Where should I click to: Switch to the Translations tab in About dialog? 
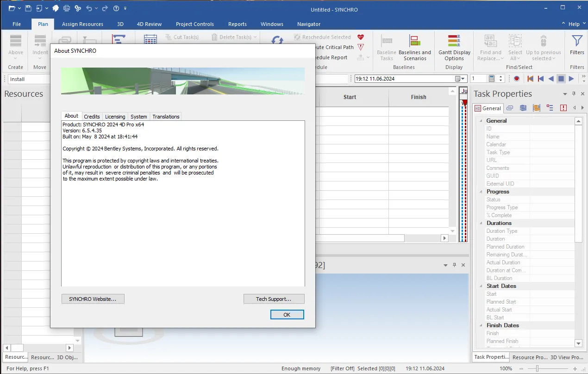coord(166,117)
